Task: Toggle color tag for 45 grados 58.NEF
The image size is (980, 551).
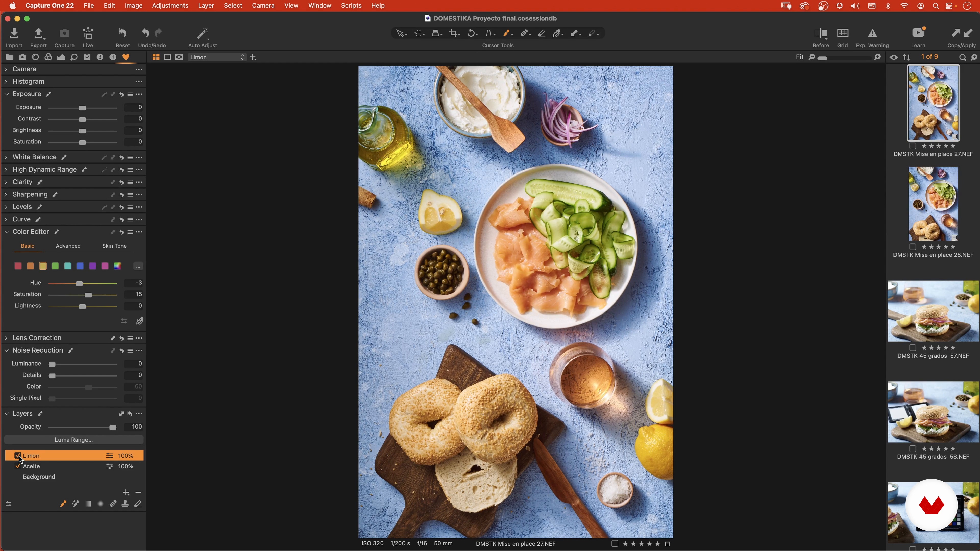Action: point(912,449)
